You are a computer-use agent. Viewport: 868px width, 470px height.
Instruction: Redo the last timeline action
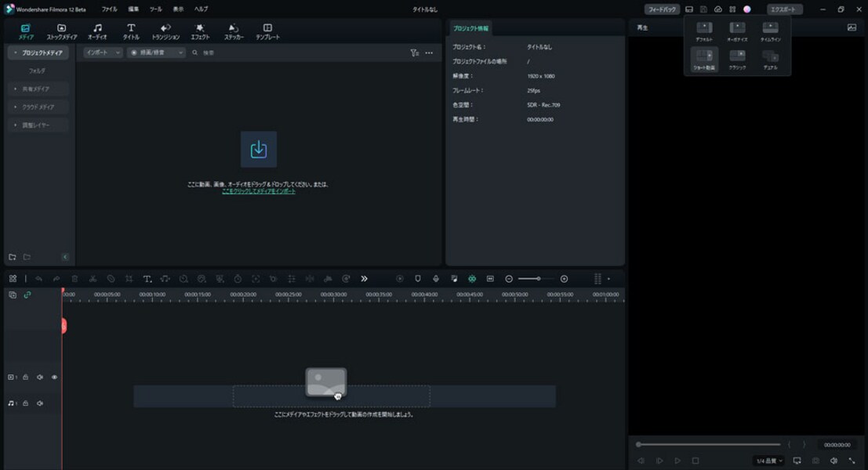(x=56, y=279)
